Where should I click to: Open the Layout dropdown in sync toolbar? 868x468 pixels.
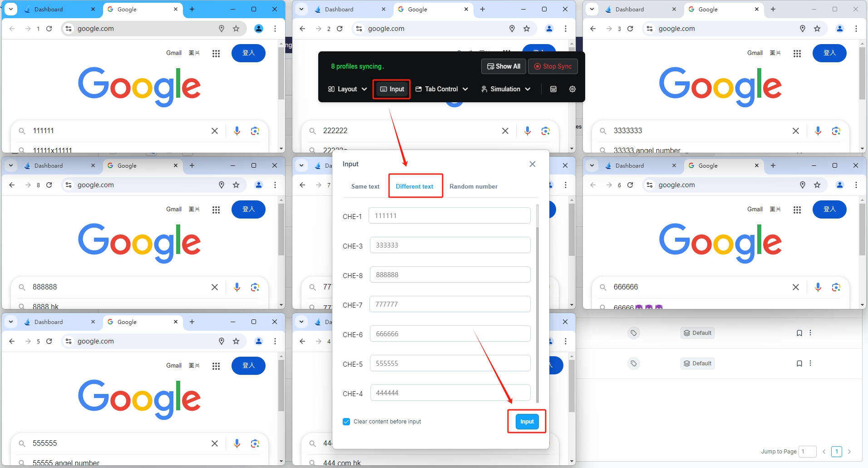347,89
